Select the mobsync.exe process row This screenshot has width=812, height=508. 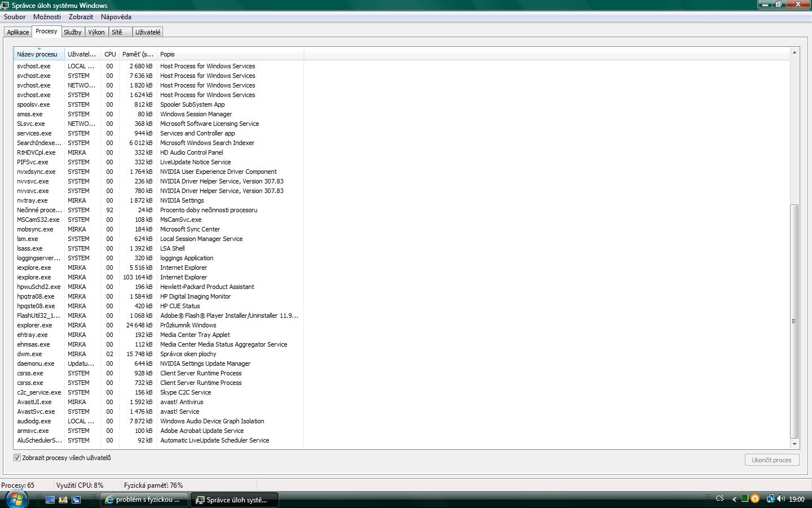pyautogui.click(x=158, y=229)
